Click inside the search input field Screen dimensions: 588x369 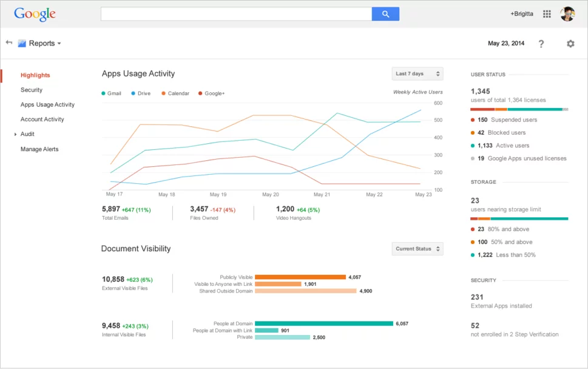[237, 13]
